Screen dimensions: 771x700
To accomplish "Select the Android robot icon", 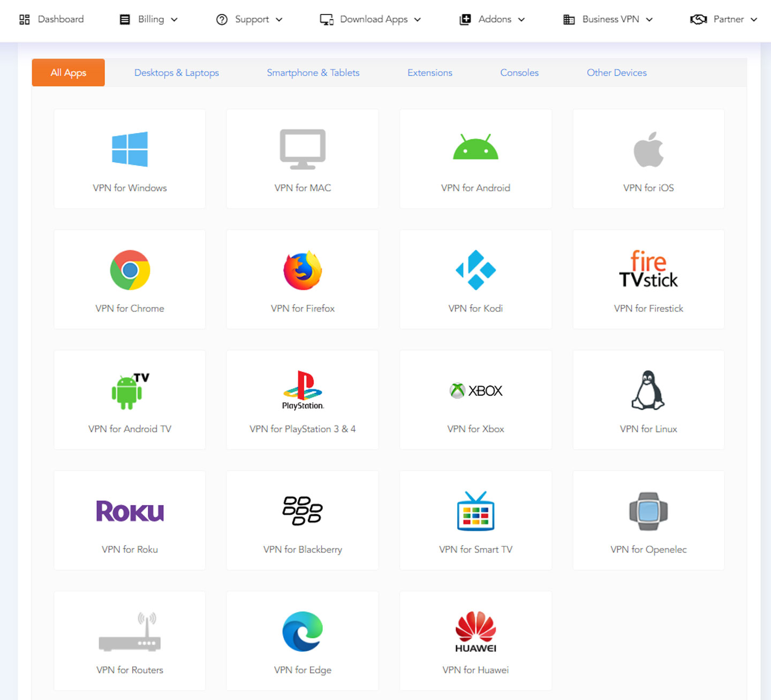I will 475,148.
